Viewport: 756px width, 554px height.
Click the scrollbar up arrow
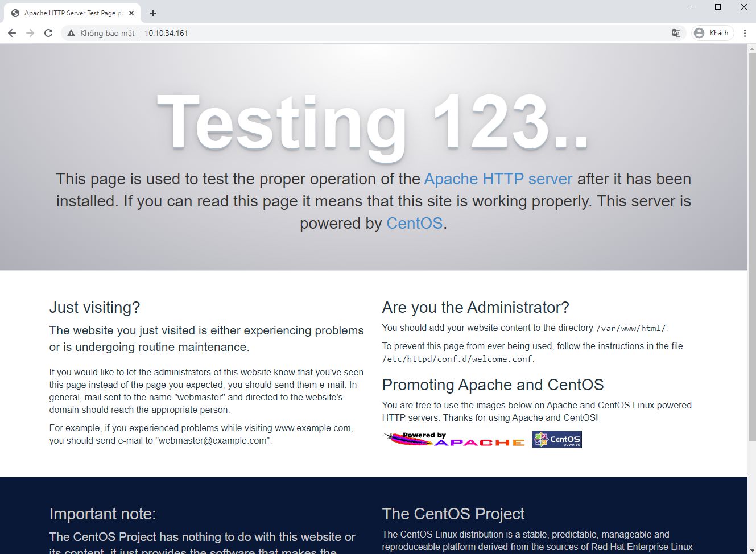click(x=751, y=48)
